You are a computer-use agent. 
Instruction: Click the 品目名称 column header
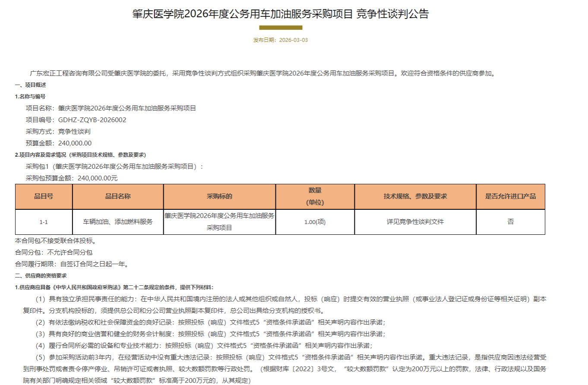[x=118, y=196]
